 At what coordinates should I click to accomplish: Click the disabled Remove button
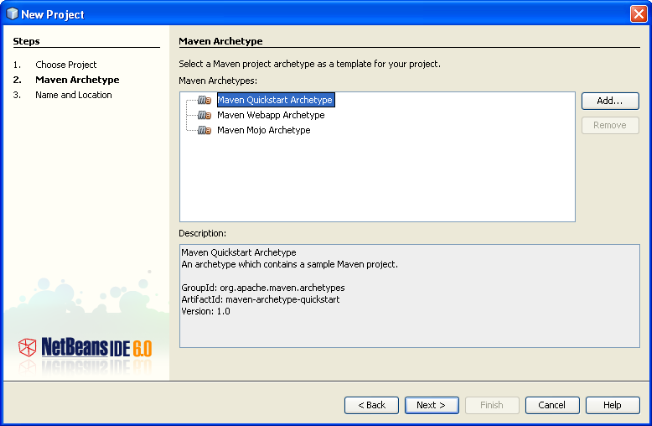610,125
